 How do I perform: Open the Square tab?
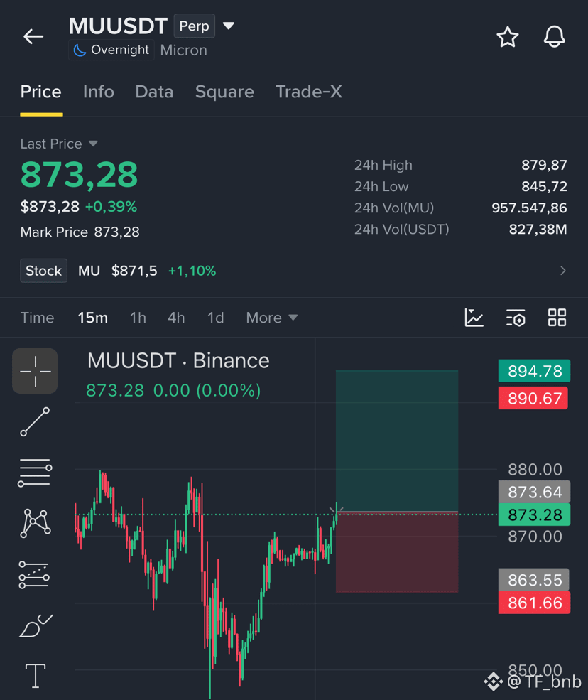[224, 92]
